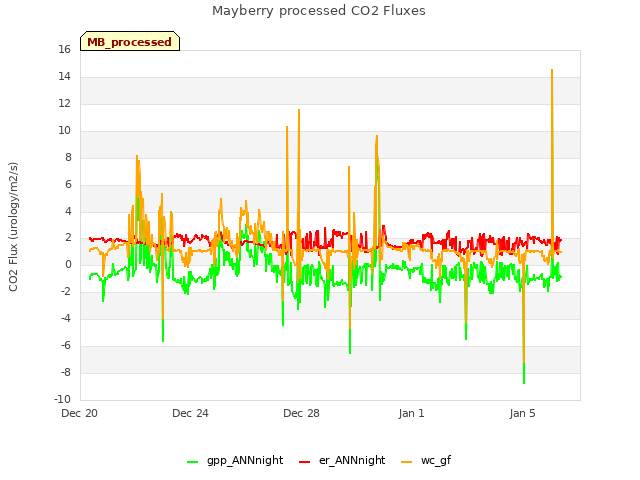The height and width of the screenshot is (480, 640).
Task: Click the CO2 Flux y-axis title
Action: [13, 227]
